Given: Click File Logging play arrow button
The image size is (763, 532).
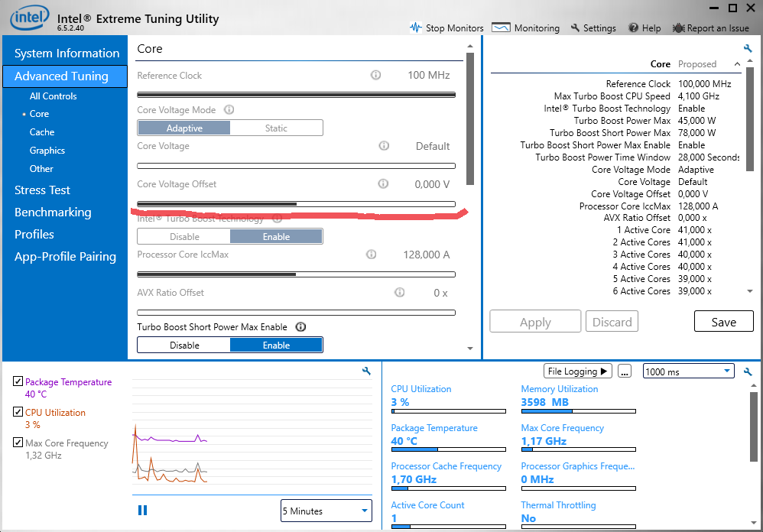Looking at the screenshot, I should [x=578, y=371].
